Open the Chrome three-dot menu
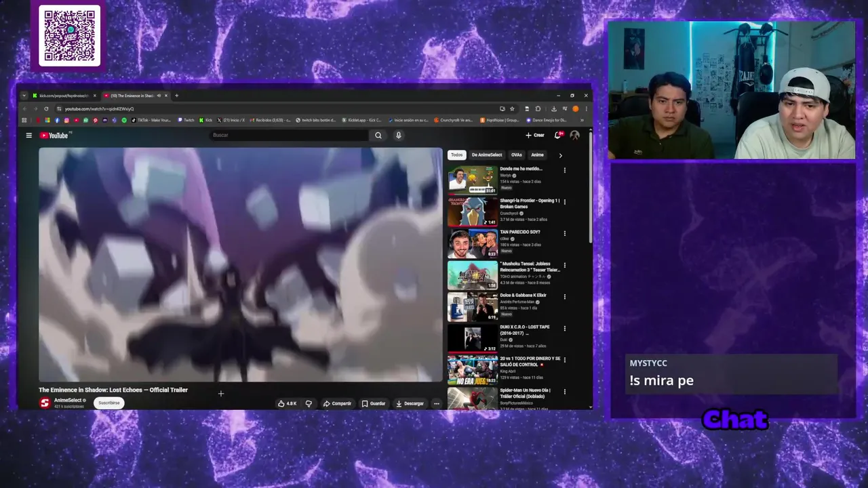The image size is (868, 488). coord(586,108)
